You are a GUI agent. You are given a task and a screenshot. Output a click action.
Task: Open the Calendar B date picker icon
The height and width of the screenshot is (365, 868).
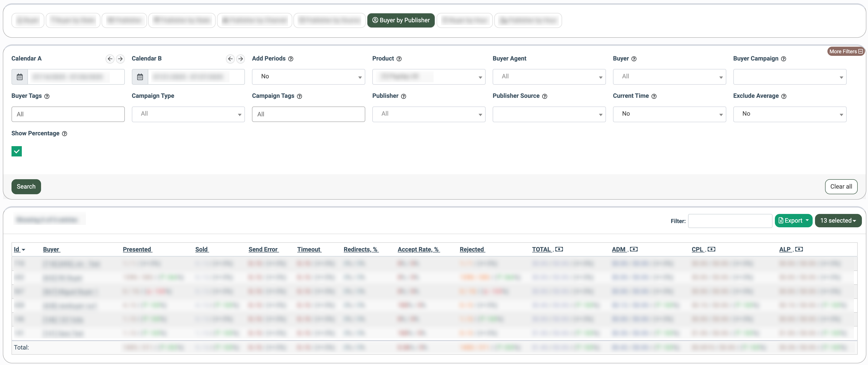point(140,77)
